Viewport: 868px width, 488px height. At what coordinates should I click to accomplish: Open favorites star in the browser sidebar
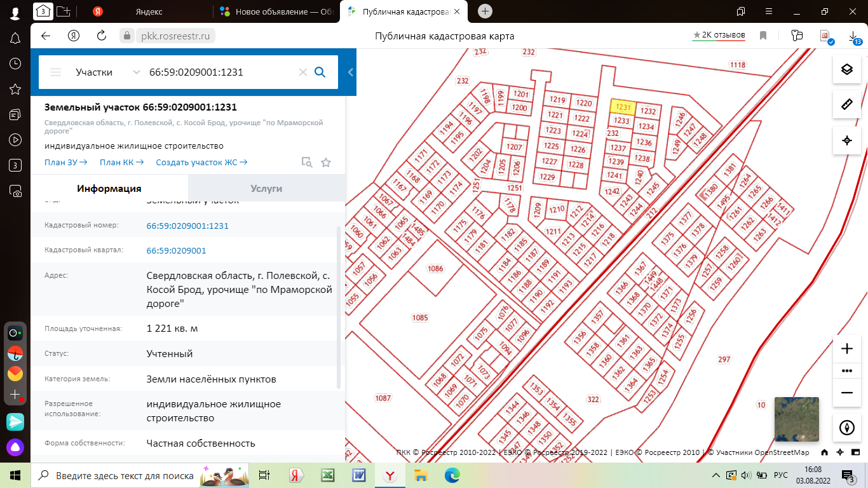15,89
